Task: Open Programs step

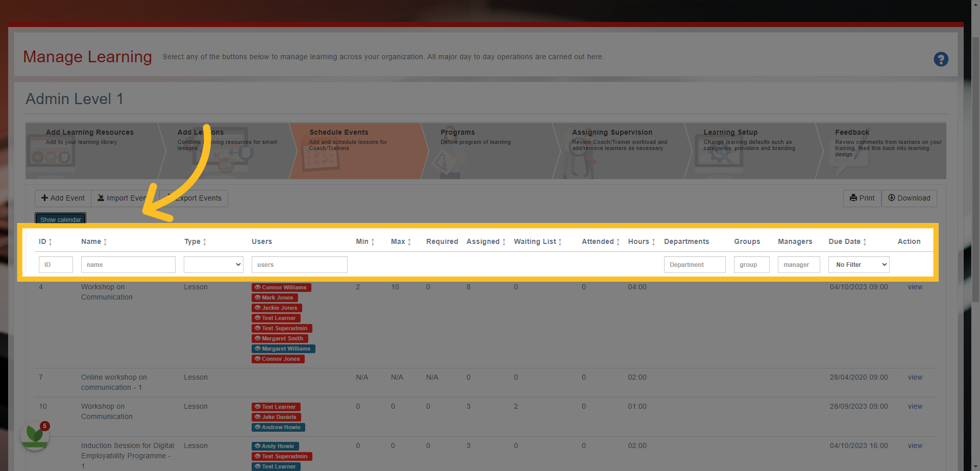Action: [x=490, y=151]
